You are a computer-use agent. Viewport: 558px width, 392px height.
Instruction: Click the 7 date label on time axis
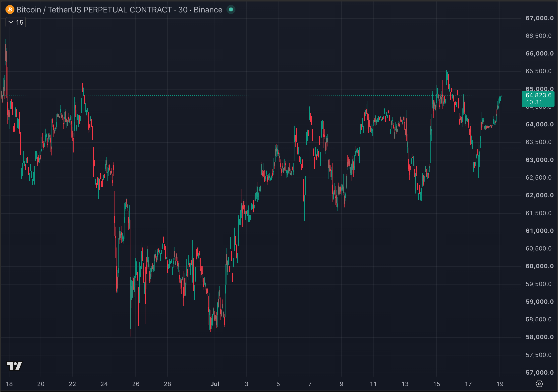[x=310, y=384]
